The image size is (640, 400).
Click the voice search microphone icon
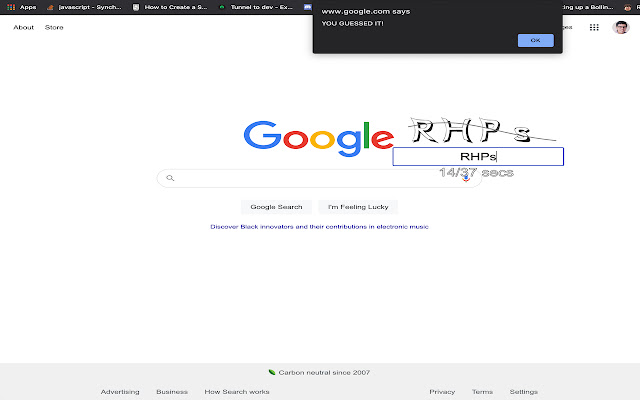tap(466, 178)
